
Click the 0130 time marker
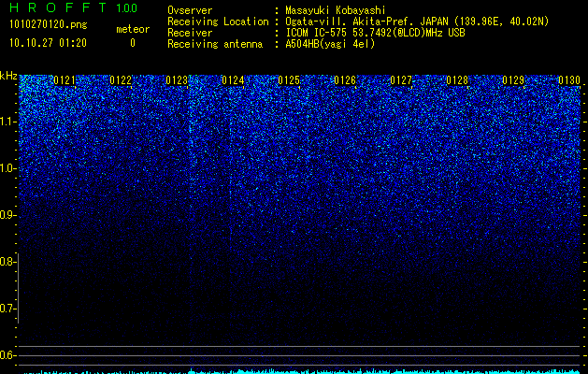(569, 80)
